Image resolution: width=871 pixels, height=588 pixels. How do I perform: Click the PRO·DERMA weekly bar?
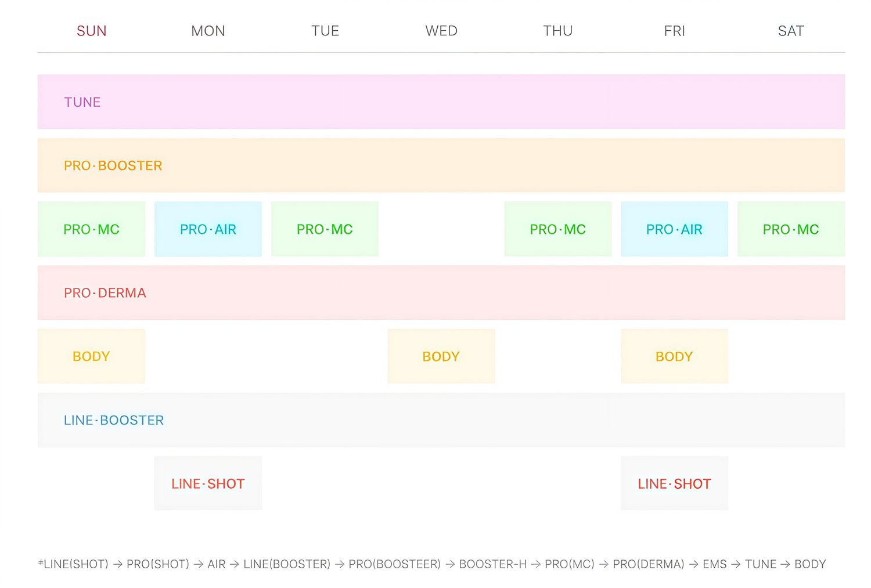point(441,293)
